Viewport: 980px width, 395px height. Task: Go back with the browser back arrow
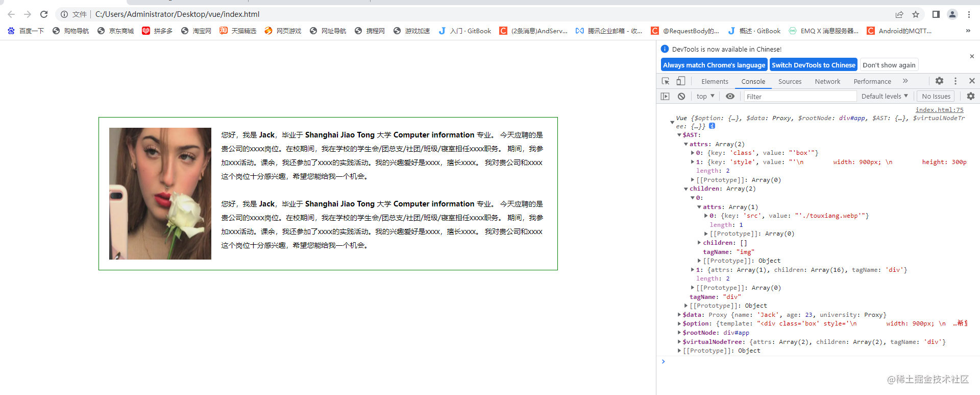(x=11, y=14)
